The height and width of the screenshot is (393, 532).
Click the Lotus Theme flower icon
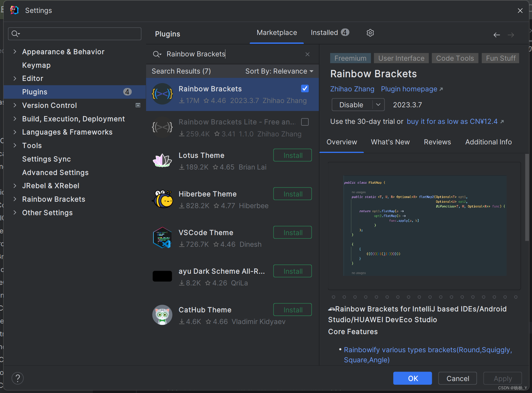click(x=162, y=160)
